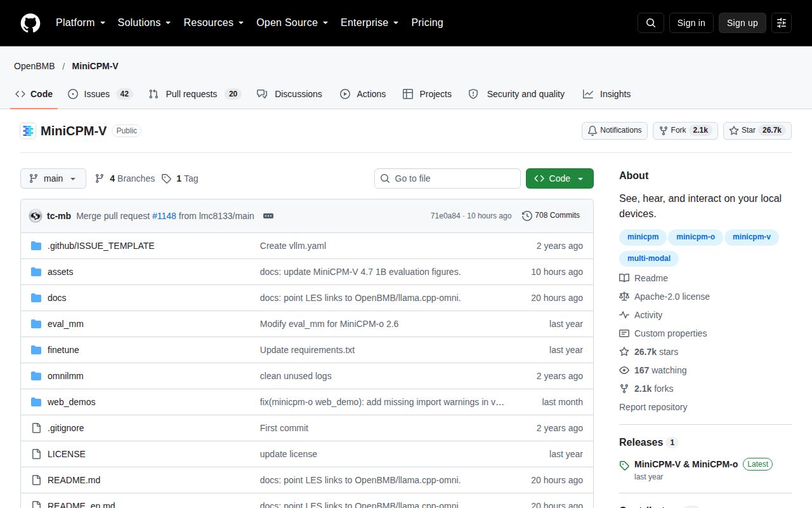Viewport: 812px width, 508px height.
Task: Click the tc-mb committer avatar
Action: coord(36,216)
